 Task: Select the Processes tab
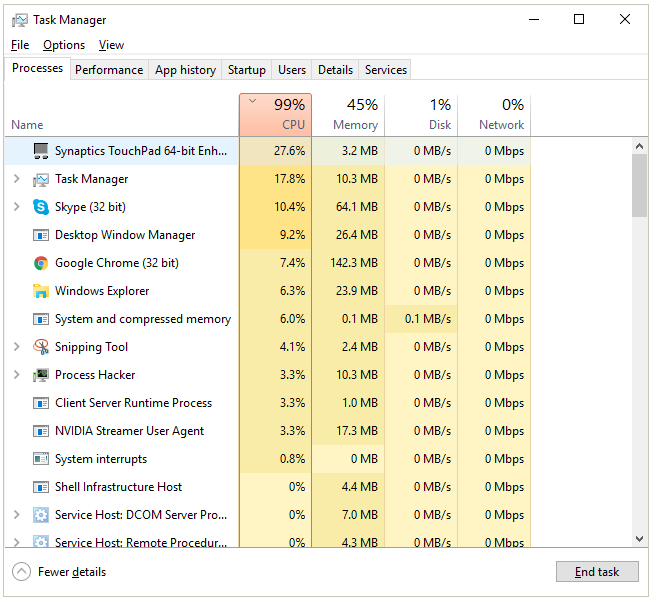[37, 68]
